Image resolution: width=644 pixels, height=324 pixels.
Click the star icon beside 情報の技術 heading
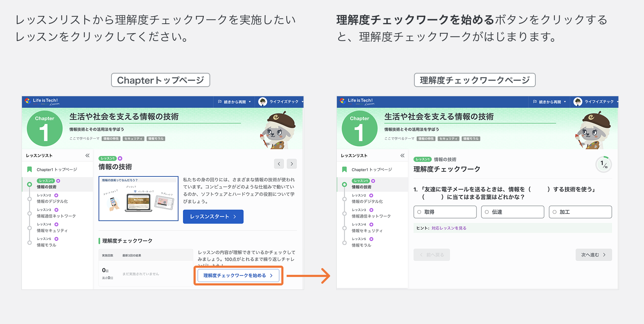[x=121, y=158]
